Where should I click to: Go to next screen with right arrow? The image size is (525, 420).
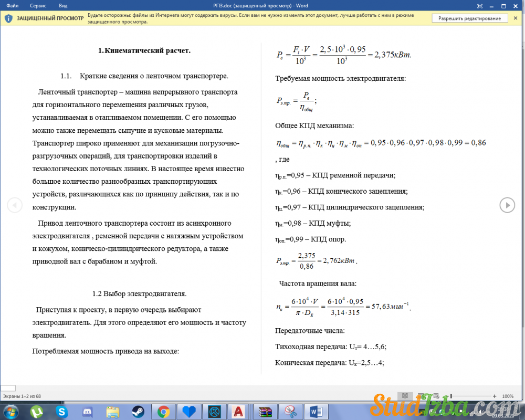click(507, 205)
